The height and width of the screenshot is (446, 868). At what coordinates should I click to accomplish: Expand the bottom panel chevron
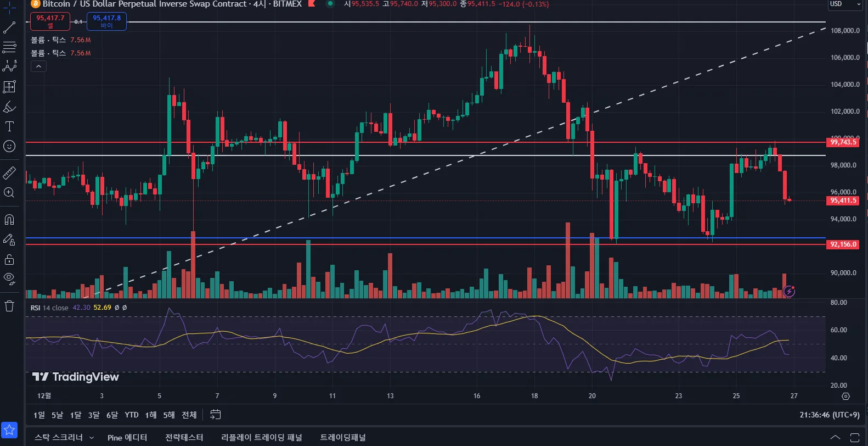(835, 437)
